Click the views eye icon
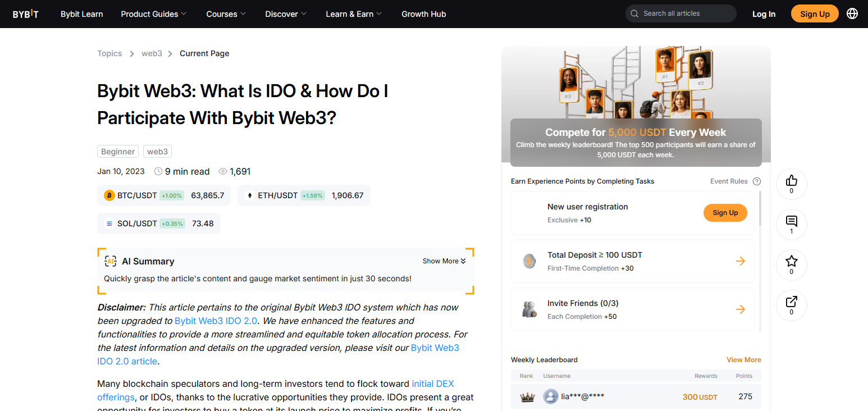The image size is (868, 411). tap(222, 171)
